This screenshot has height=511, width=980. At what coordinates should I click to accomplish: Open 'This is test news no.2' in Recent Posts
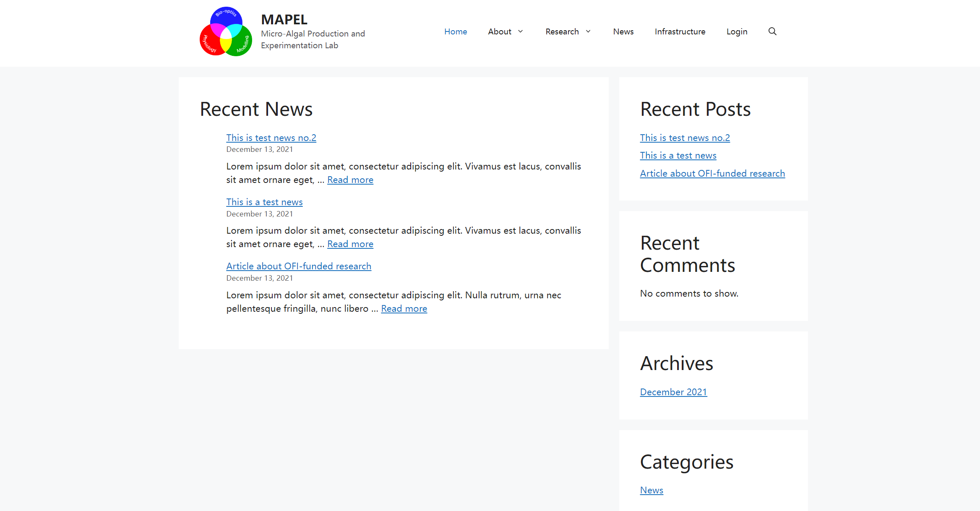(x=685, y=138)
